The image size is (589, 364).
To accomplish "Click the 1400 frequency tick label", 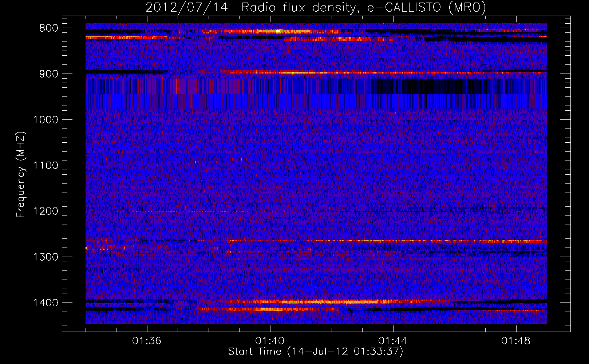I will (46, 303).
